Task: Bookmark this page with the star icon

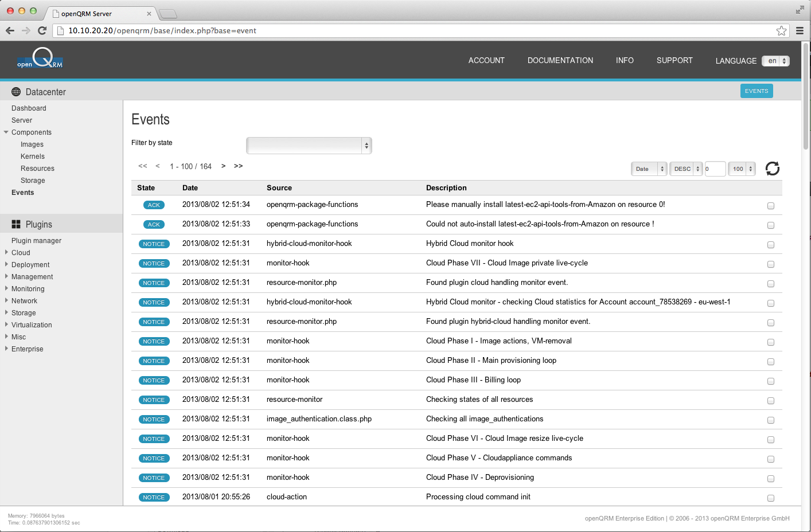Action: (781, 30)
